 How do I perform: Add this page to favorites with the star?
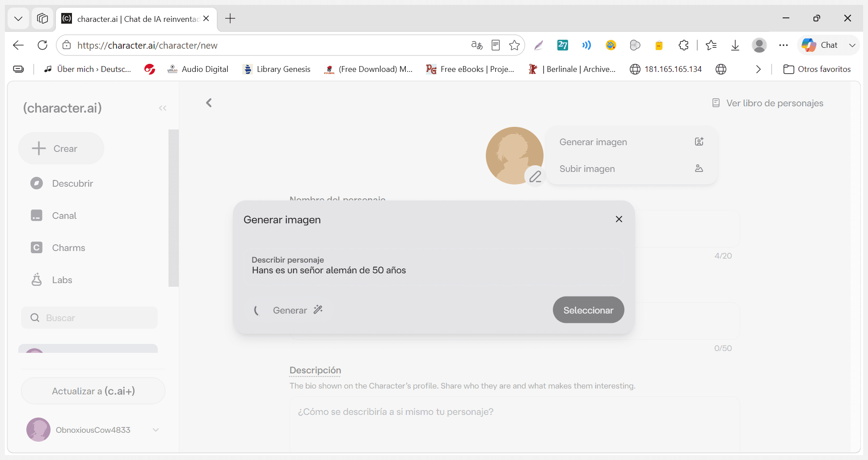[514, 45]
